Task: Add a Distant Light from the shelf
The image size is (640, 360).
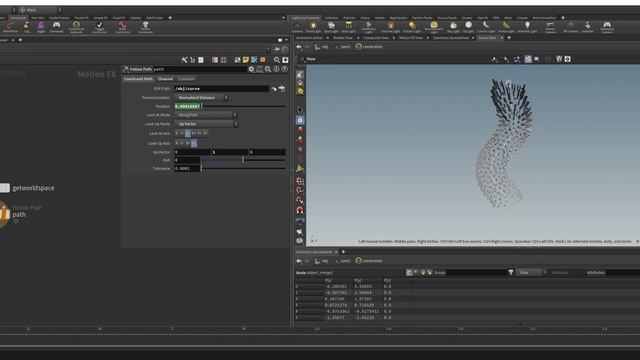Action: pyautogui.click(x=412, y=27)
